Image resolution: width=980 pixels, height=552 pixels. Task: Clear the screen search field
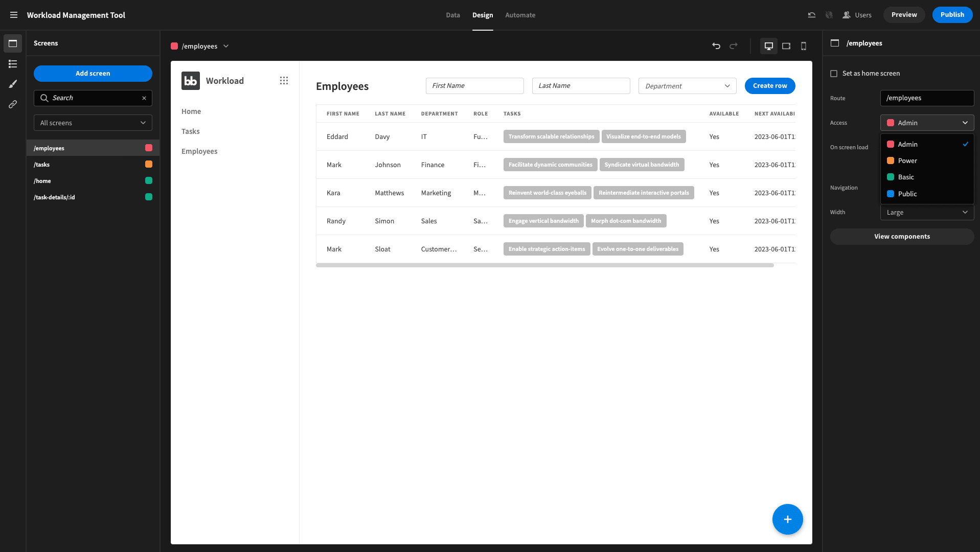click(x=144, y=98)
